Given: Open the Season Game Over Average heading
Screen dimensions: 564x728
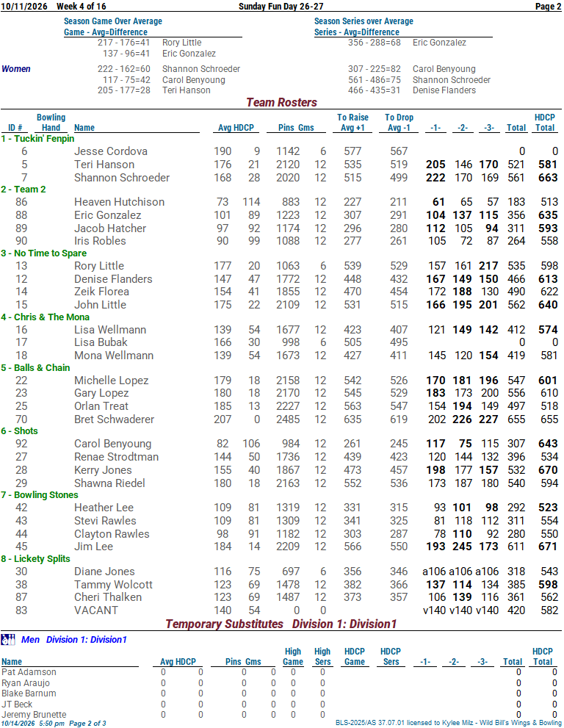Looking at the screenshot, I should pos(113,21).
